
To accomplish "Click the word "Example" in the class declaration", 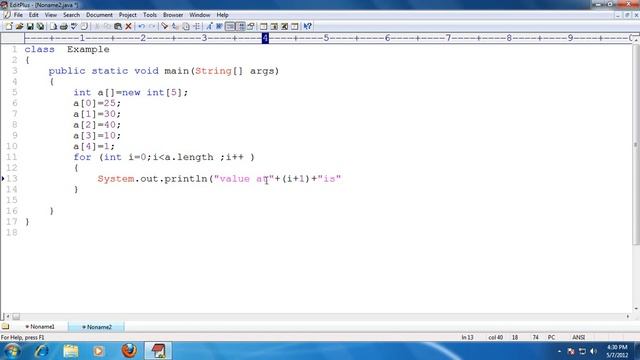I will point(88,49).
